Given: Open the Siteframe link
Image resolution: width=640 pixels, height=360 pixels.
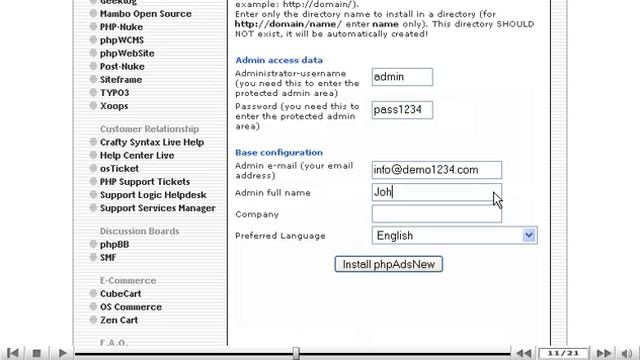Looking at the screenshot, I should coord(121,80).
